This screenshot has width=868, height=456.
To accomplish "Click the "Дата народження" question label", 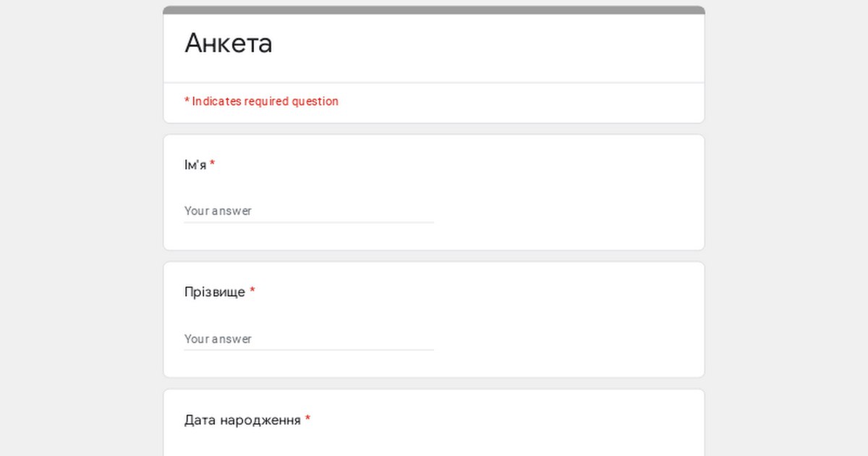I will (242, 420).
